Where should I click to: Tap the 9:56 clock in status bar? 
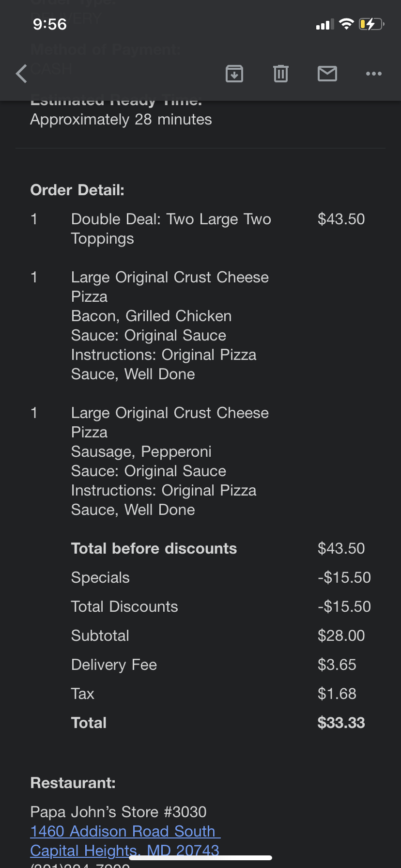(x=49, y=24)
